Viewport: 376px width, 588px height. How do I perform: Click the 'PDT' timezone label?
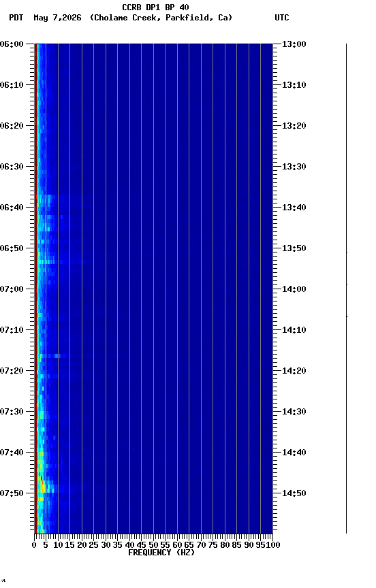pyautogui.click(x=16, y=18)
